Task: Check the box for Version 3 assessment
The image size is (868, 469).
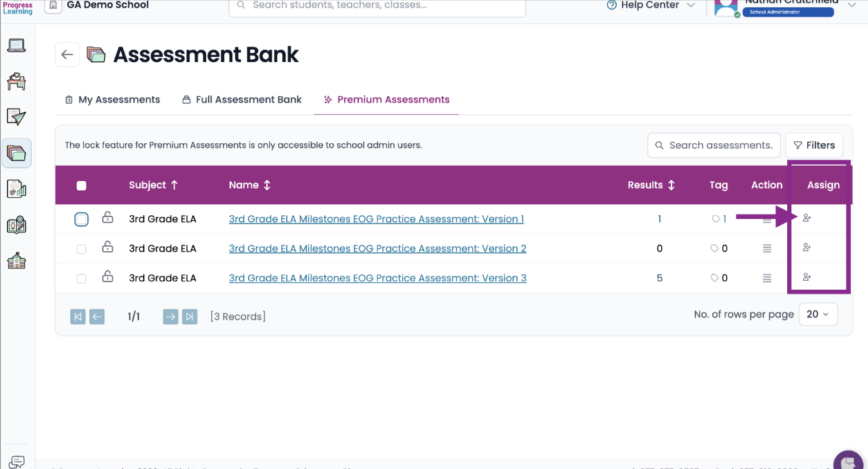Action: 81,279
